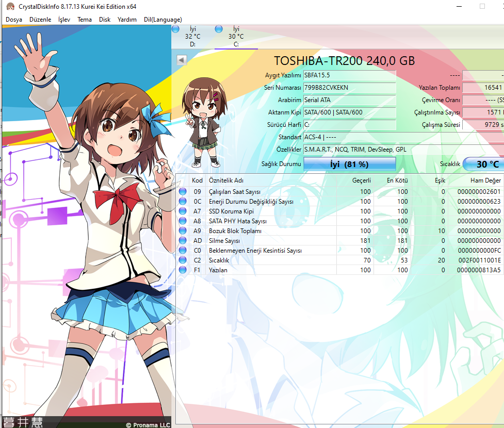
Task: Select the SSD Koruma Kipi attribute name
Action: point(231,211)
